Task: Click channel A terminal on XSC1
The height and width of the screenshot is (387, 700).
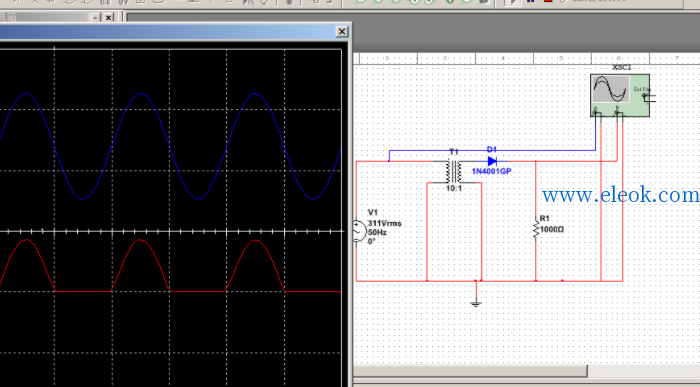Action: click(596, 112)
